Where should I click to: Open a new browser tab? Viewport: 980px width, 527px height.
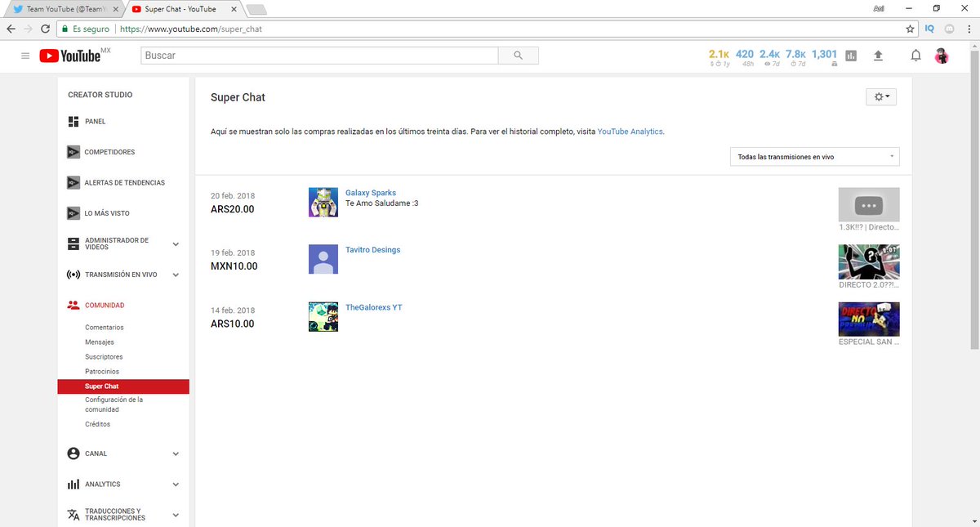point(256,9)
